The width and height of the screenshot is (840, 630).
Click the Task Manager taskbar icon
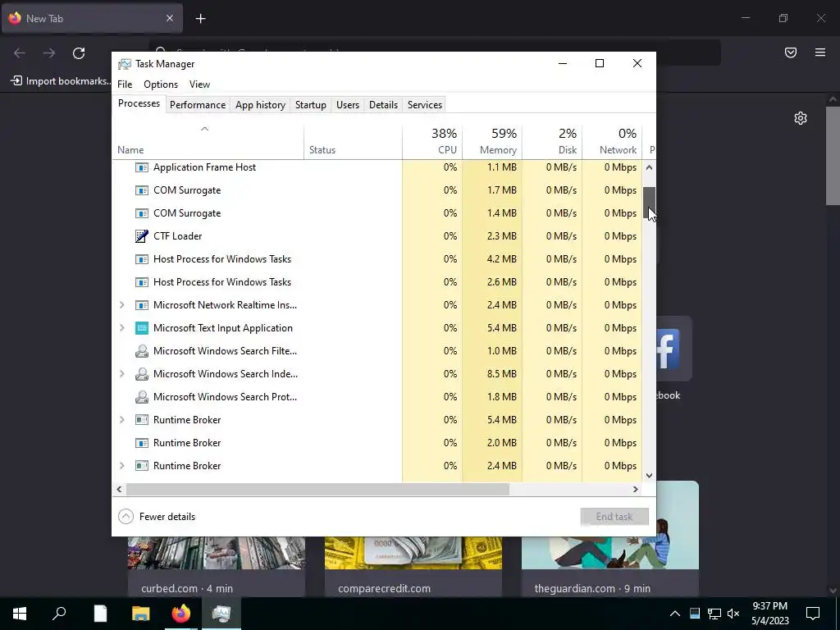click(x=221, y=614)
